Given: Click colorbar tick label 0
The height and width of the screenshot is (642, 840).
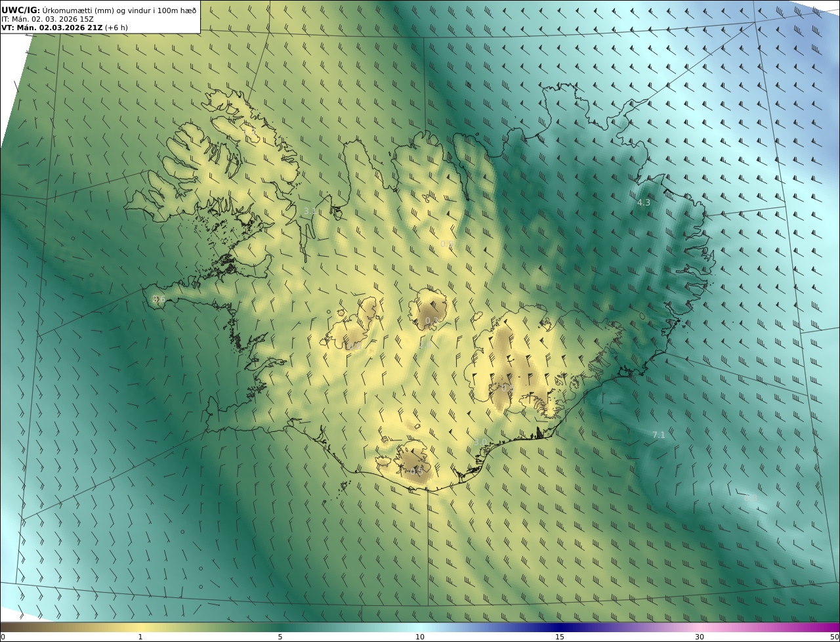Looking at the screenshot, I should 3,637.
